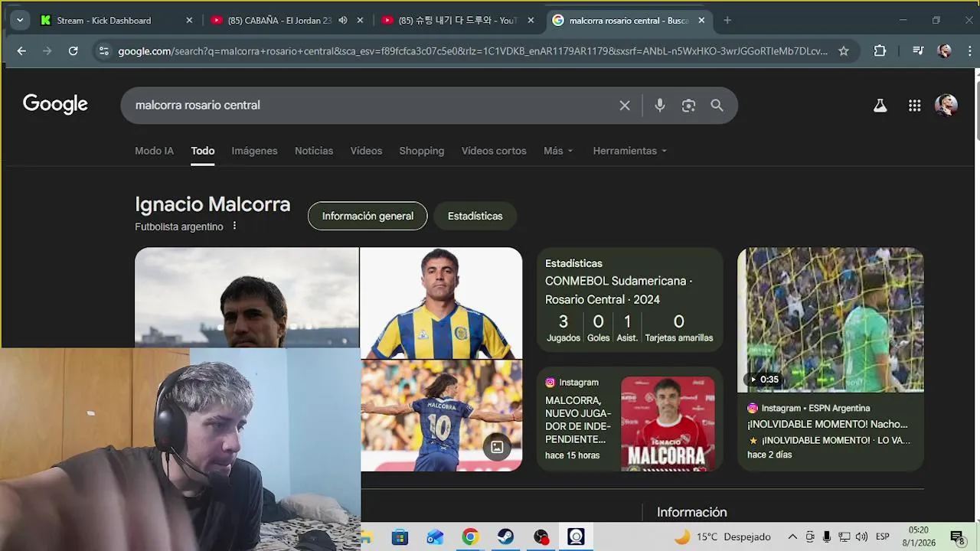980x551 pixels.
Task: Switch to Videos tab
Action: point(366,151)
